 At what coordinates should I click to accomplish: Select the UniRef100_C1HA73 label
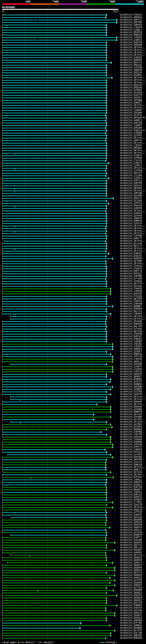point(131,366)
